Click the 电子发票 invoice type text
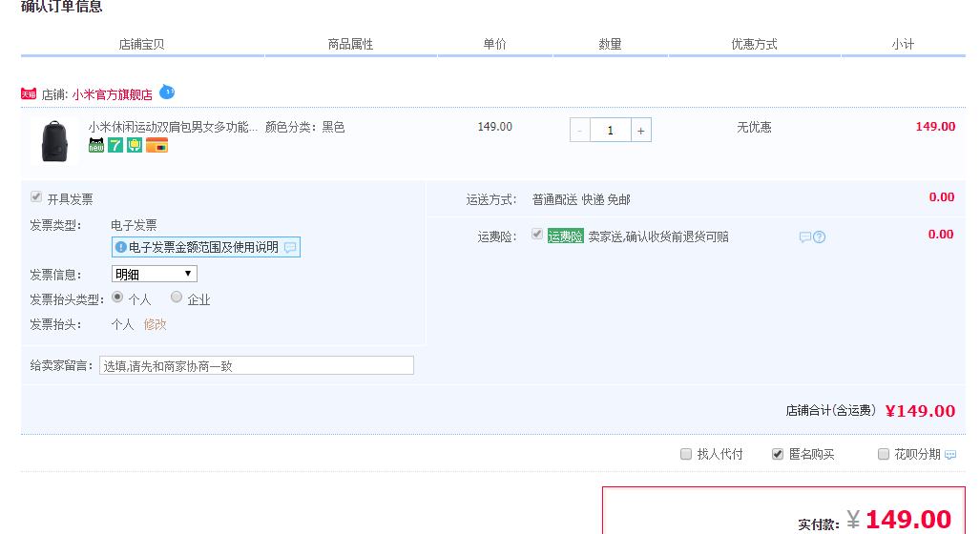This screenshot has width=980, height=534. click(x=134, y=225)
